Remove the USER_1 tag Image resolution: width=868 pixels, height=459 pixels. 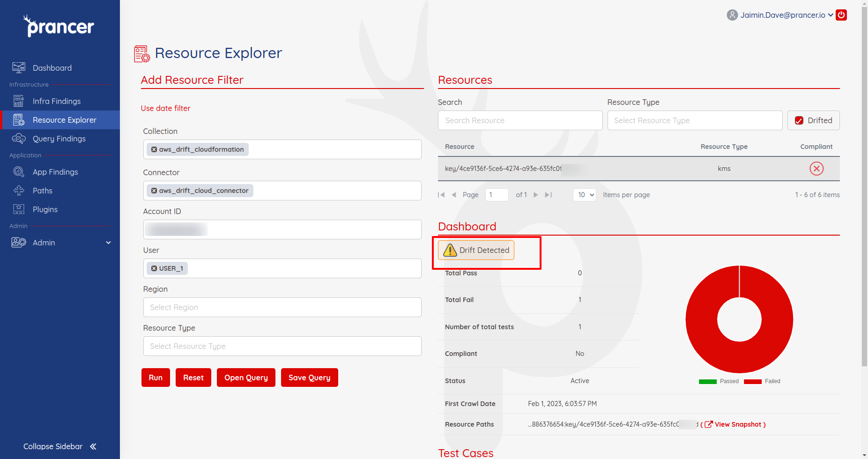pos(154,268)
